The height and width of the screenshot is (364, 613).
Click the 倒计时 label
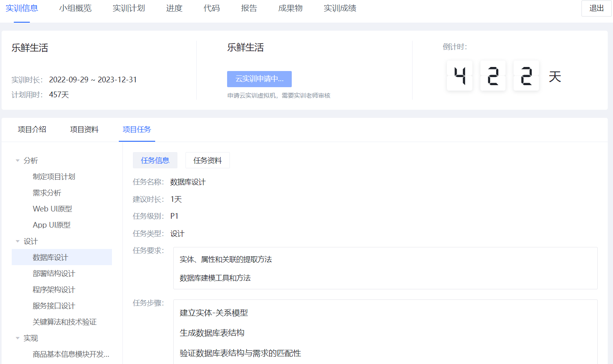coord(455,47)
